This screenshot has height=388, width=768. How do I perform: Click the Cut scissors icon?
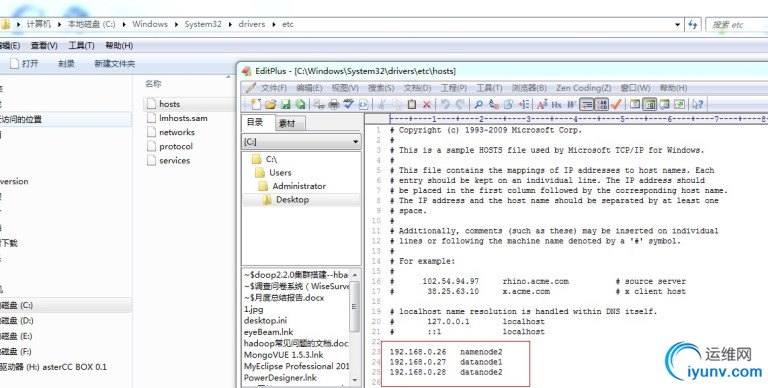[x=381, y=104]
